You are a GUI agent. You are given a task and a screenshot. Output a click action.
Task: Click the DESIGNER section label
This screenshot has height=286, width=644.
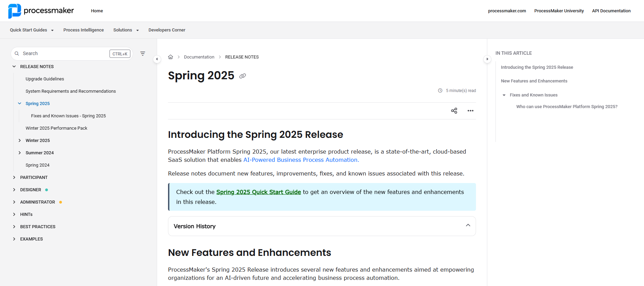tap(30, 190)
